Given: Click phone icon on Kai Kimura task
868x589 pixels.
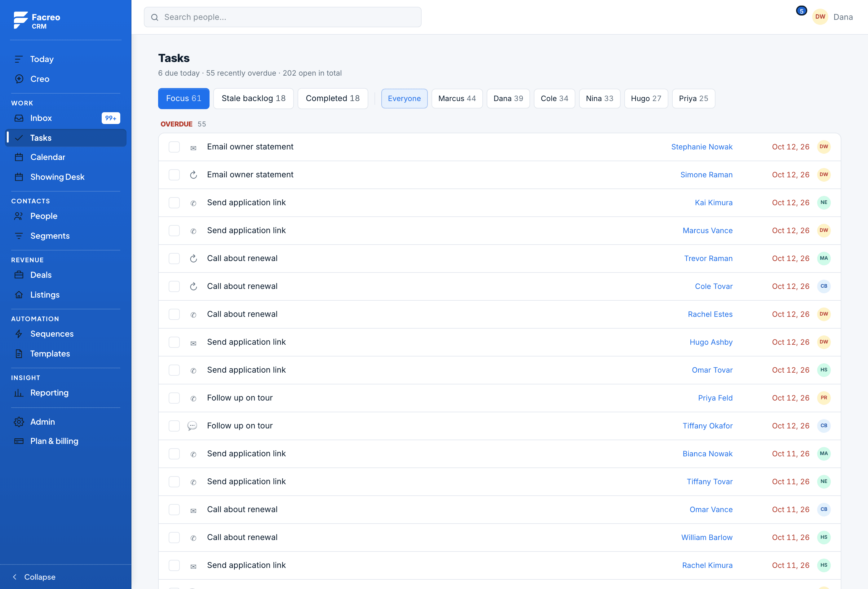Looking at the screenshot, I should click(193, 204).
